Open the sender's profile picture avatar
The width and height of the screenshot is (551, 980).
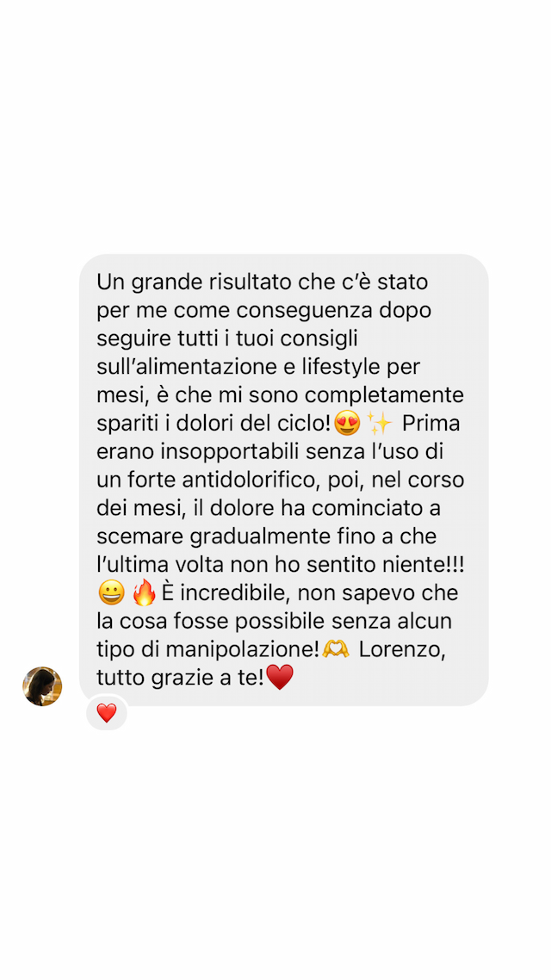pyautogui.click(x=42, y=686)
